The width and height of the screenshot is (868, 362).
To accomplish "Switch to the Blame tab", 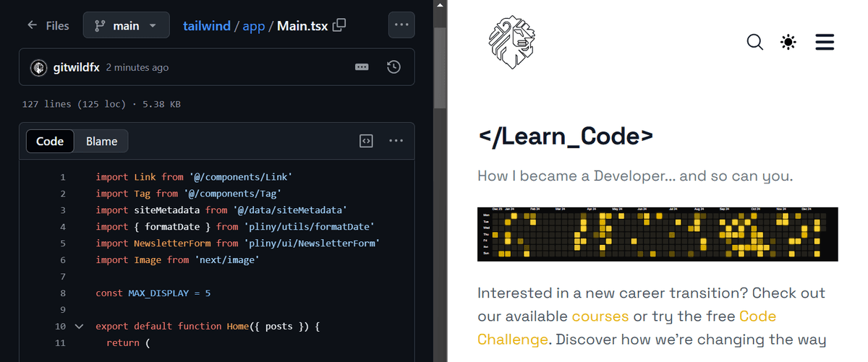I will click(x=101, y=141).
